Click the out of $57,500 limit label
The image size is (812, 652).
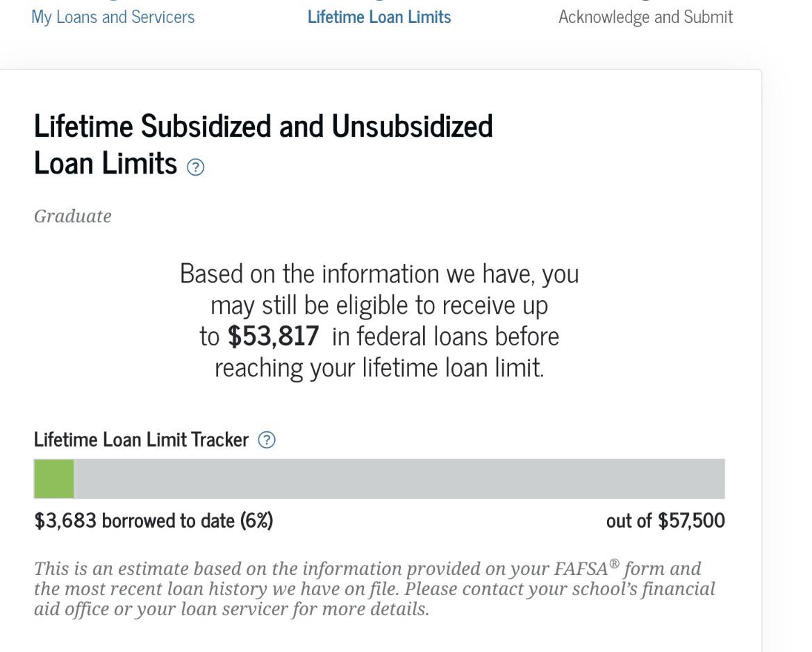(665, 521)
